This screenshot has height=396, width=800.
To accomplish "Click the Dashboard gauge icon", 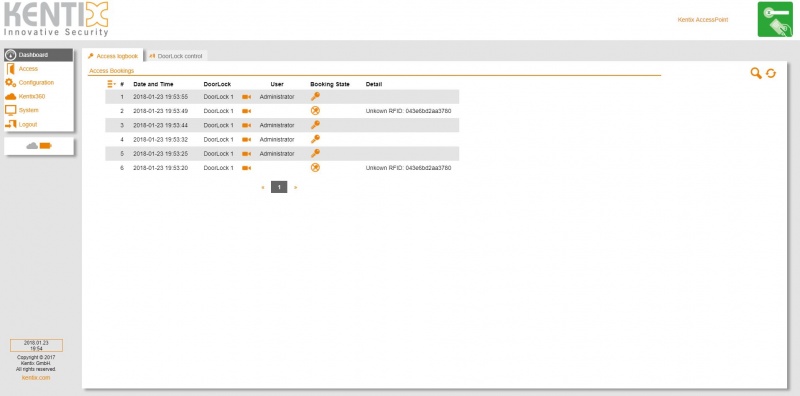I will coord(11,55).
